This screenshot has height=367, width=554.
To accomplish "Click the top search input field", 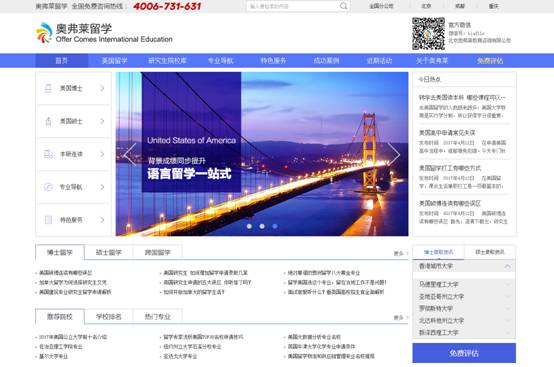I will [293, 6].
